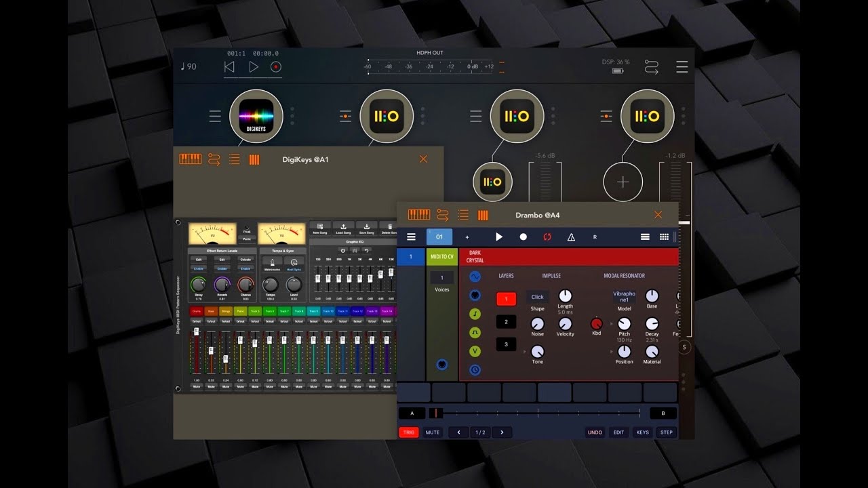
Task: Toggle the Graphic EQ power button
Action: (x=343, y=249)
